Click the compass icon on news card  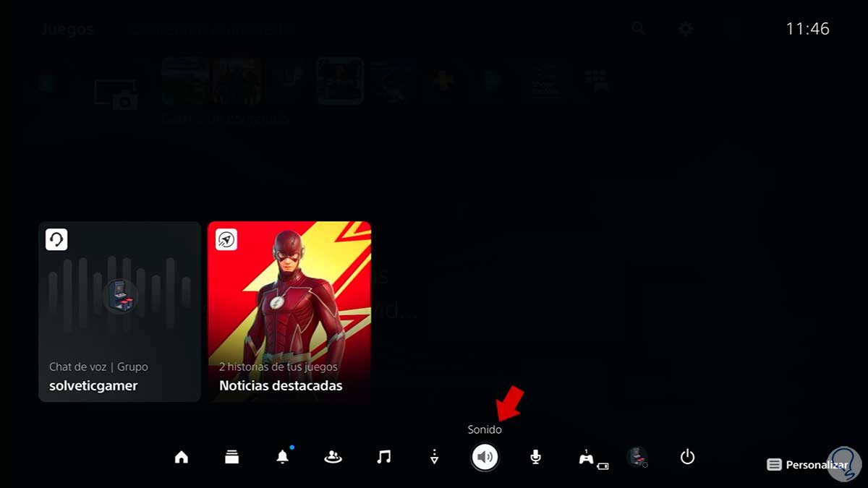(226, 239)
